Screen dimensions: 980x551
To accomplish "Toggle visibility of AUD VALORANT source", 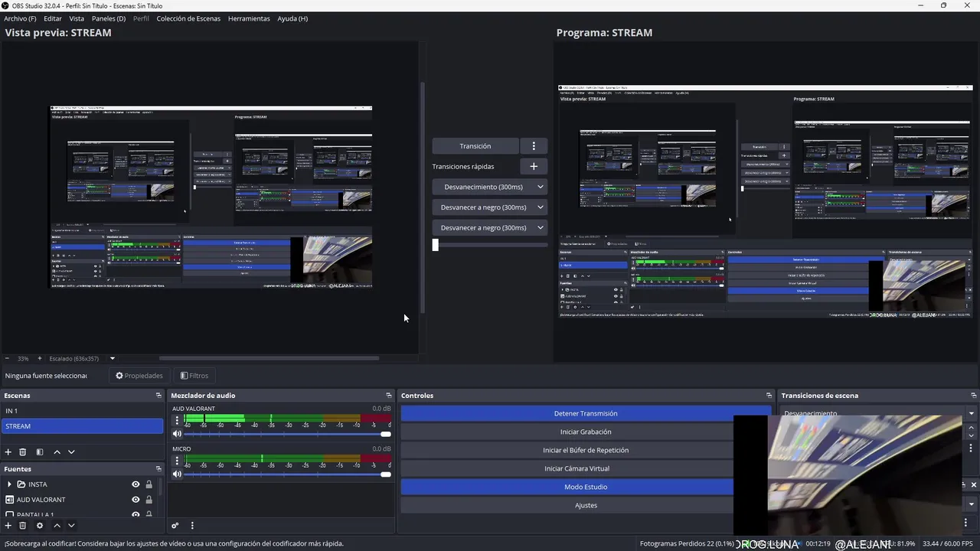I will [136, 500].
